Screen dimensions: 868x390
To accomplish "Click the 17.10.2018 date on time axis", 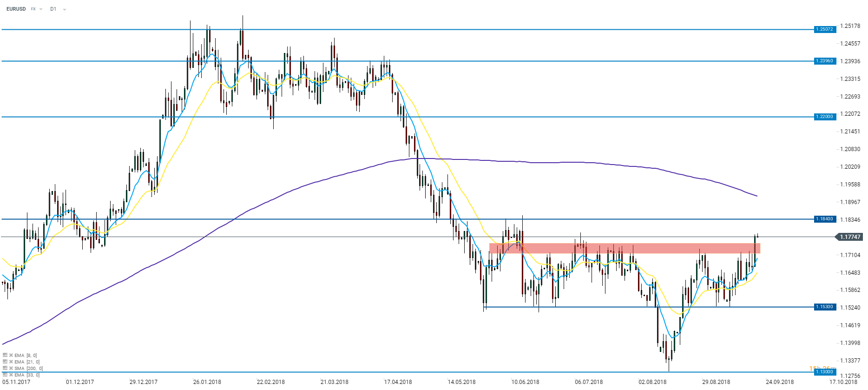I will click(843, 382).
